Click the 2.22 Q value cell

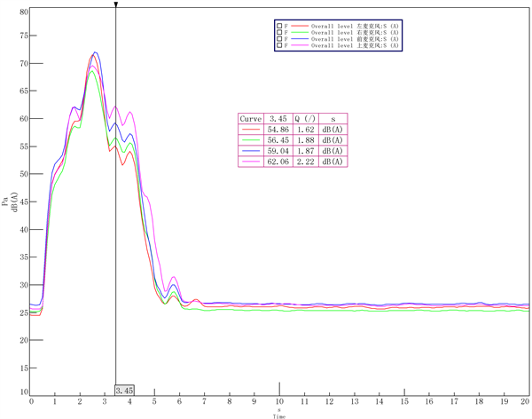tap(306, 162)
